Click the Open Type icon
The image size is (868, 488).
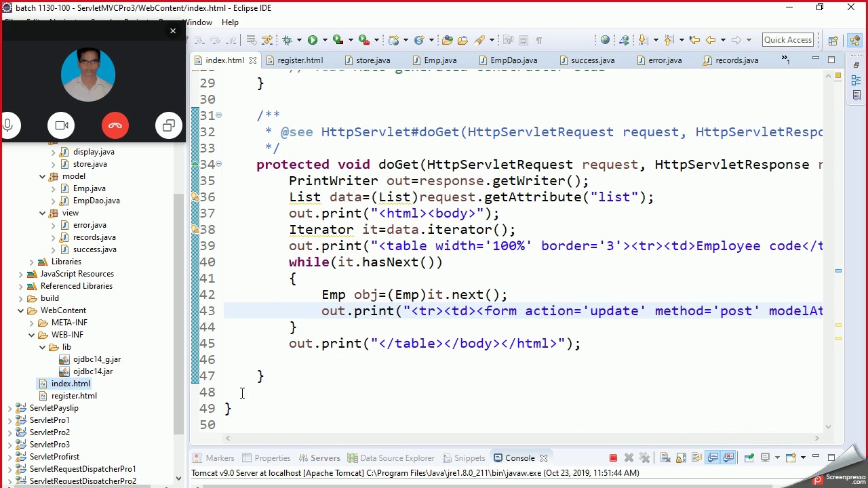[x=447, y=40]
